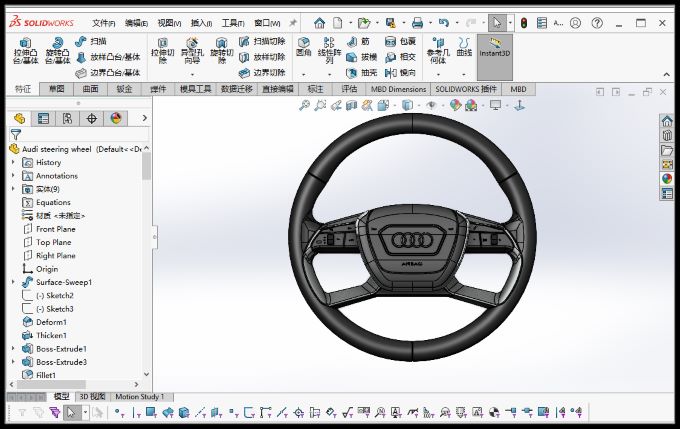Open the 文件 (File) menu
This screenshot has height=429, width=680.
click(x=104, y=23)
